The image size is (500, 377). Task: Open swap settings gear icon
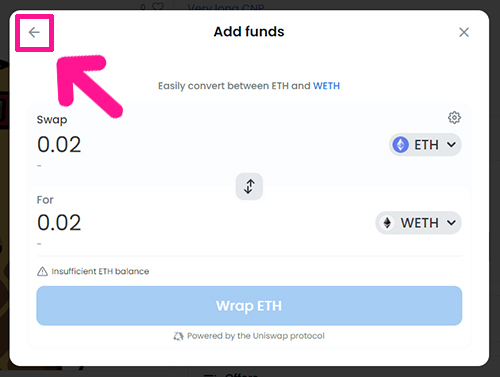click(x=454, y=118)
